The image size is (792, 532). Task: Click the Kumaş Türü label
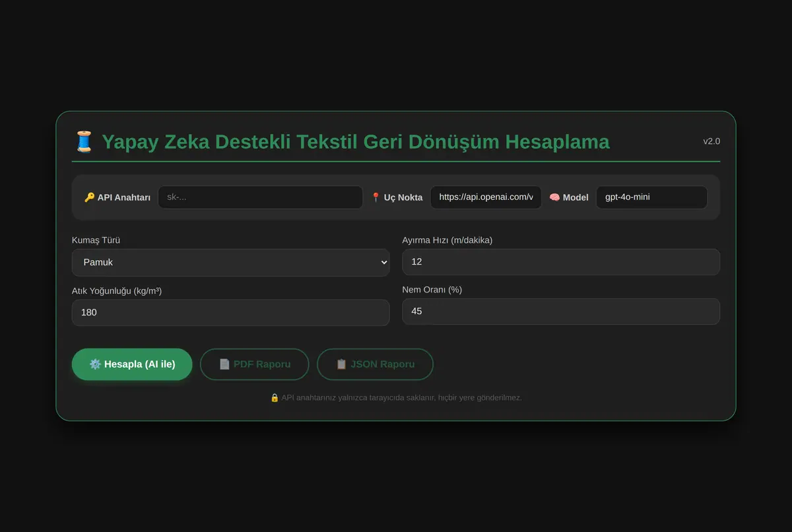tap(96, 240)
